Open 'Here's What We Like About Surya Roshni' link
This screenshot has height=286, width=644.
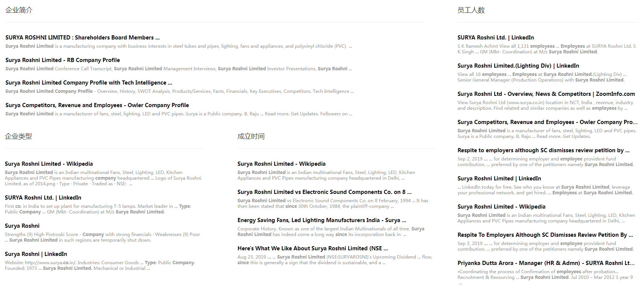[313, 248]
